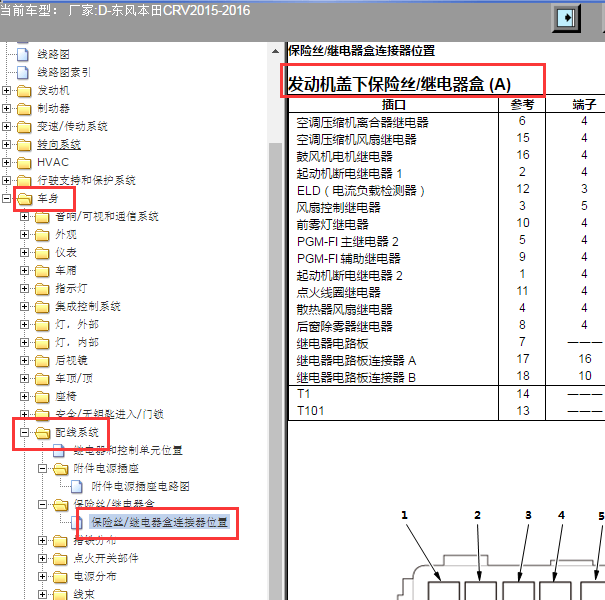
Task: Expand the HVAC folder
Action: 6,162
